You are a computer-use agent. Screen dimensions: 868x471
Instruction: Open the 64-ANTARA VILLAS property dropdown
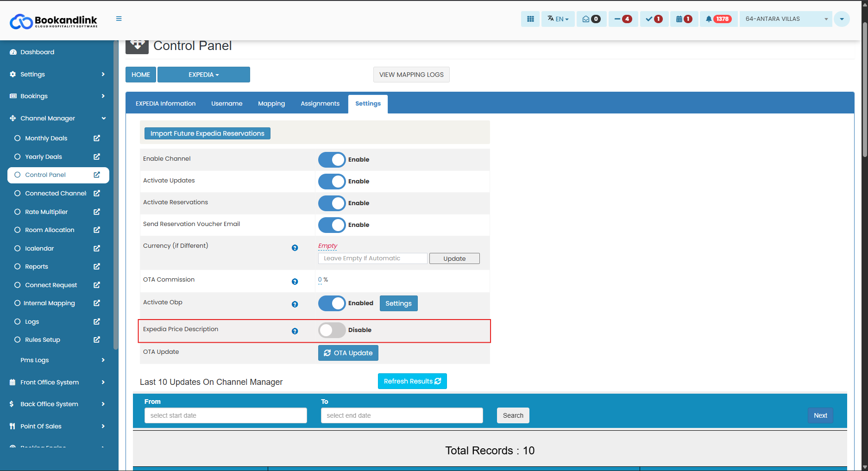click(x=786, y=19)
